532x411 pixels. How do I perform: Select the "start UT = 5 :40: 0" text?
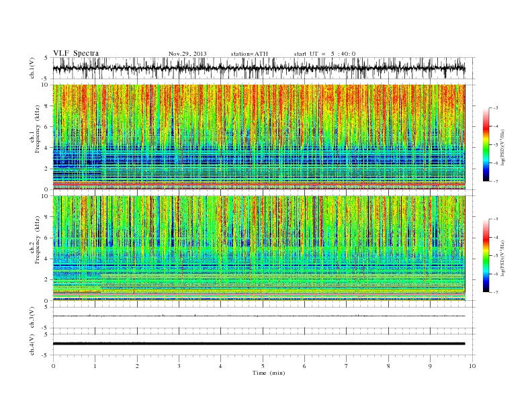pyautogui.click(x=324, y=54)
